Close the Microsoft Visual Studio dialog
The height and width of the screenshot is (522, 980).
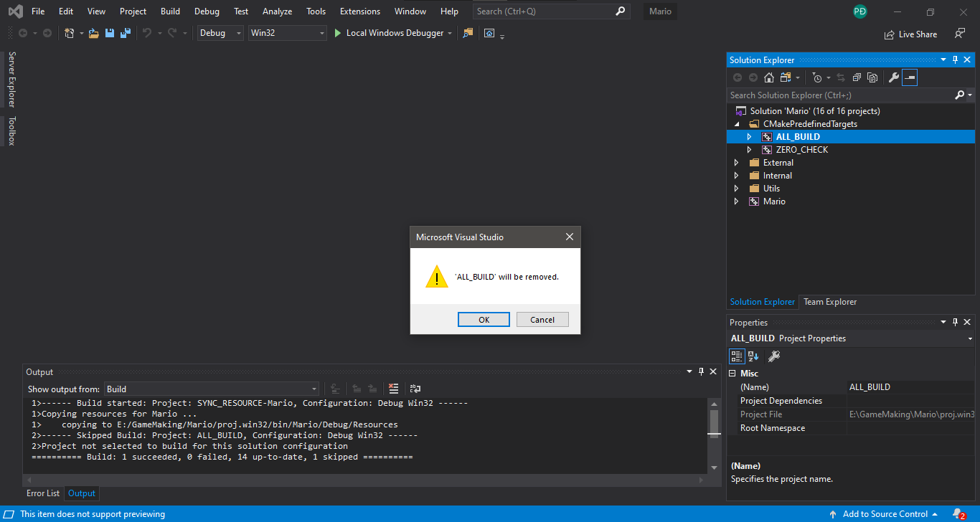tap(570, 237)
